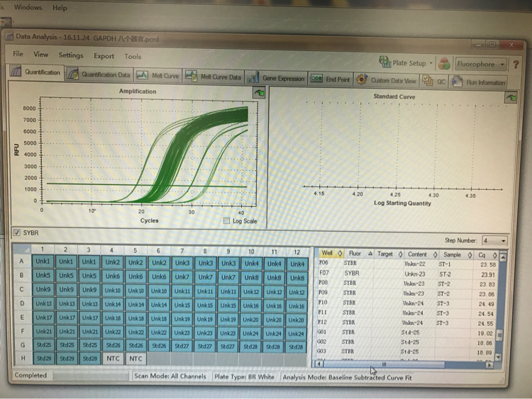Switch to the Melt Curve Data tab
Screen dimensions: 532x399
click(214, 77)
